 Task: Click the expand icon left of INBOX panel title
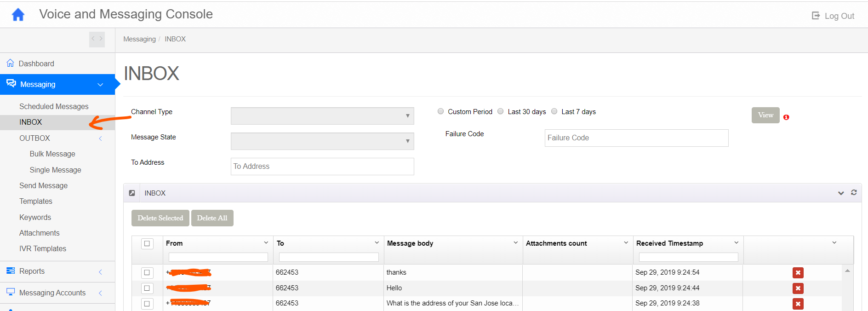coord(132,193)
